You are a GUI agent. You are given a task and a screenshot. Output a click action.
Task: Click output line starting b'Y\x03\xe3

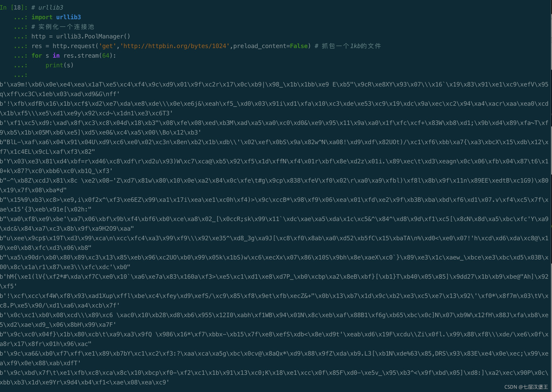tap(274, 166)
